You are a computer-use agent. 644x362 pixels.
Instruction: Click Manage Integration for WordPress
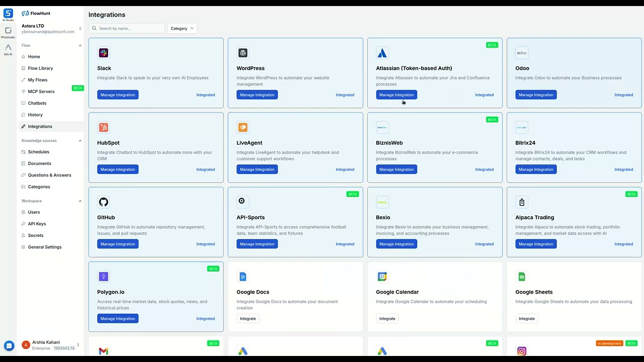tap(257, 95)
